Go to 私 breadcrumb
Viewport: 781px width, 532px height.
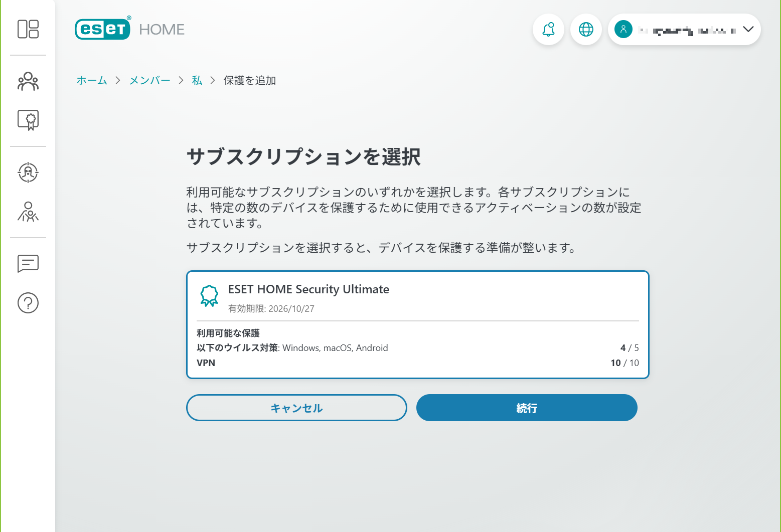[197, 81]
